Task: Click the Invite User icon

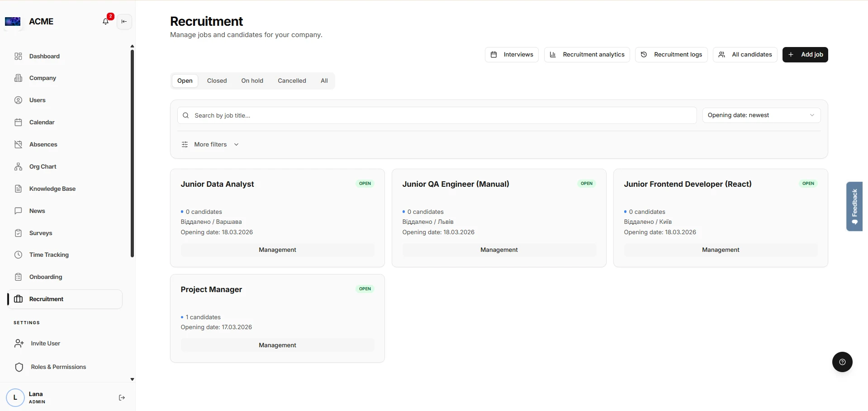Action: pyautogui.click(x=19, y=344)
